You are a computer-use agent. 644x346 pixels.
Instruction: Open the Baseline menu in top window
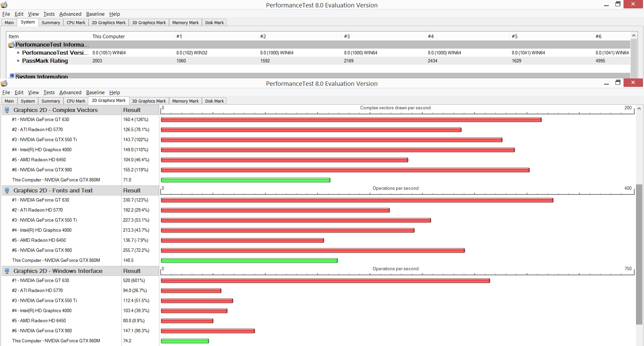pyautogui.click(x=95, y=14)
